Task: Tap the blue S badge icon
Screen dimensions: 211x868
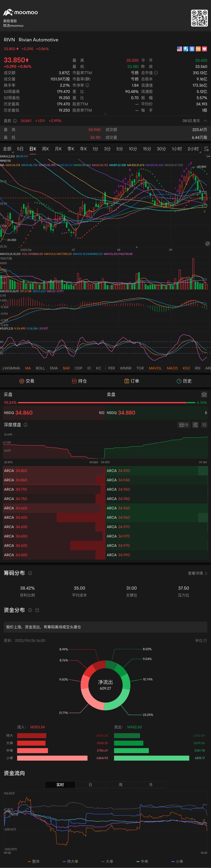Action: (192, 49)
